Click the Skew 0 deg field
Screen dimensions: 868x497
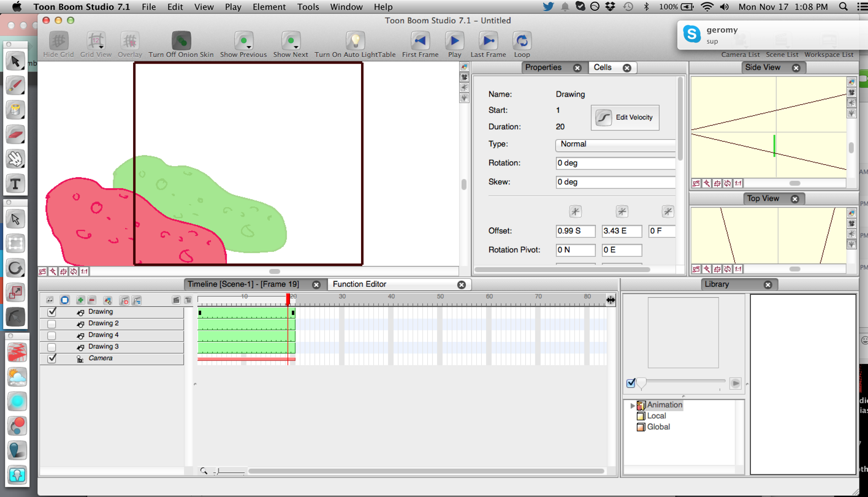click(x=615, y=183)
